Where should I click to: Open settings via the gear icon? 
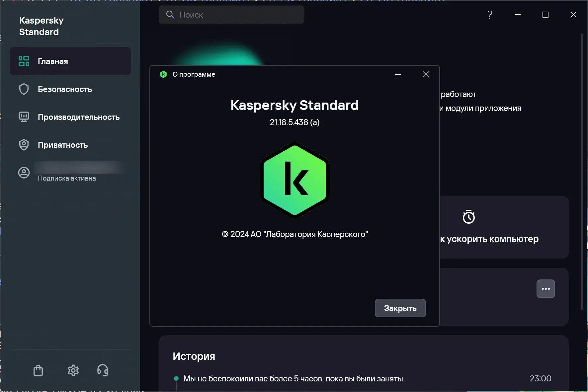[x=73, y=370]
